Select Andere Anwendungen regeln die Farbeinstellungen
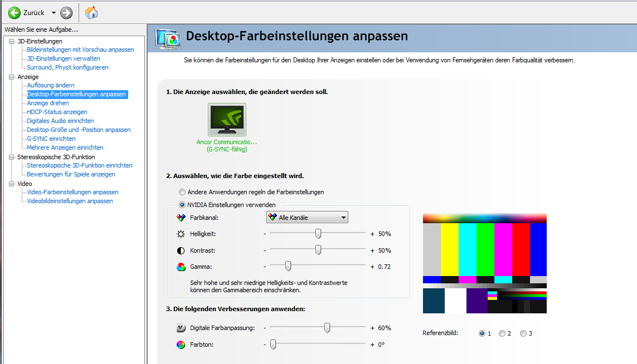This screenshot has width=637, height=364. click(x=182, y=192)
